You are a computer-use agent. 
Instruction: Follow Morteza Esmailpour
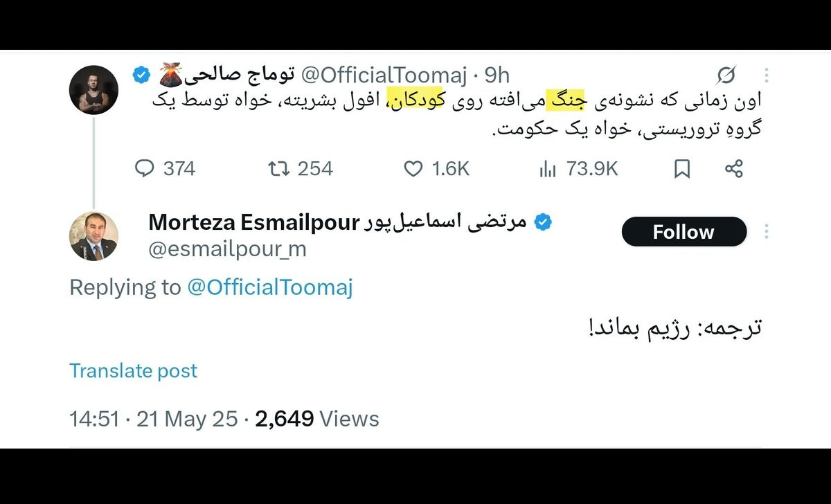point(684,231)
